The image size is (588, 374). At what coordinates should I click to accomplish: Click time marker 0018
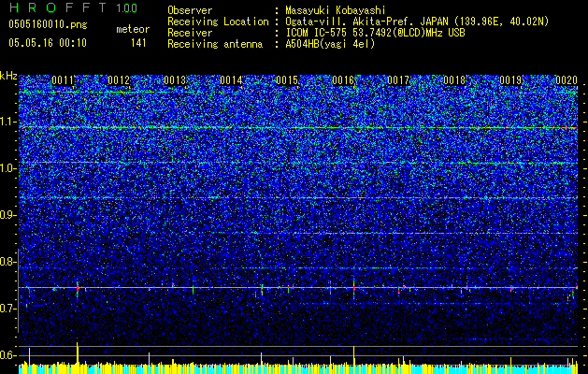coord(454,80)
